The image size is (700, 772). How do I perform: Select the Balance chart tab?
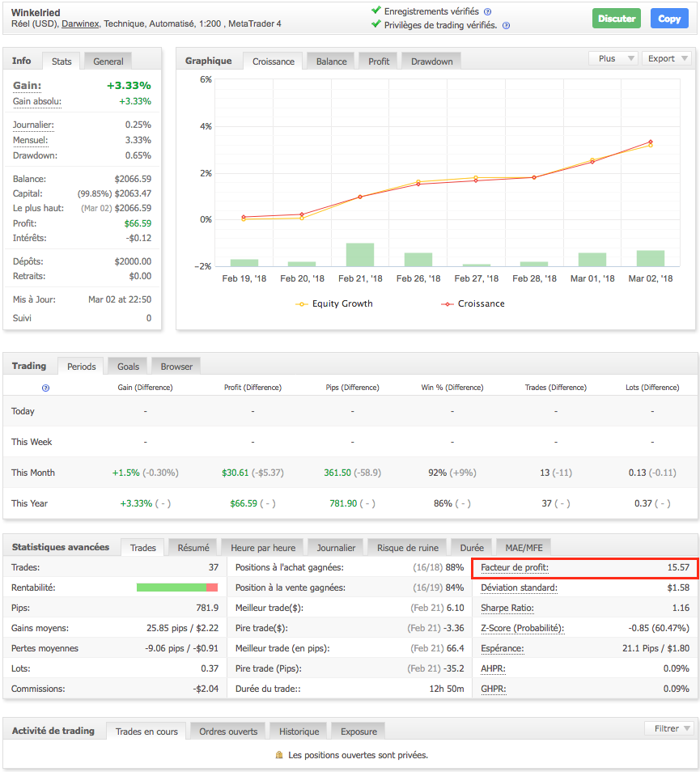[x=331, y=61]
